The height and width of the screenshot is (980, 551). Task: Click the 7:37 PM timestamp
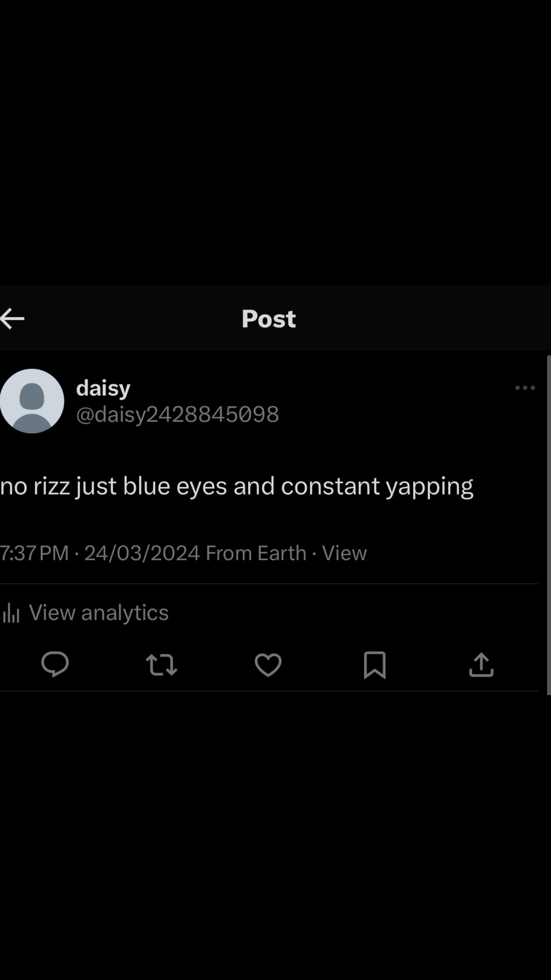[34, 553]
